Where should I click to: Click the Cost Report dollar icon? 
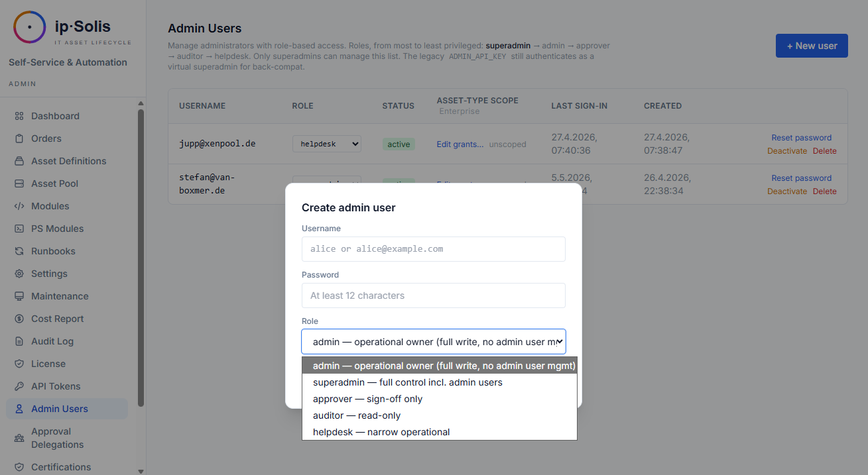[19, 319]
